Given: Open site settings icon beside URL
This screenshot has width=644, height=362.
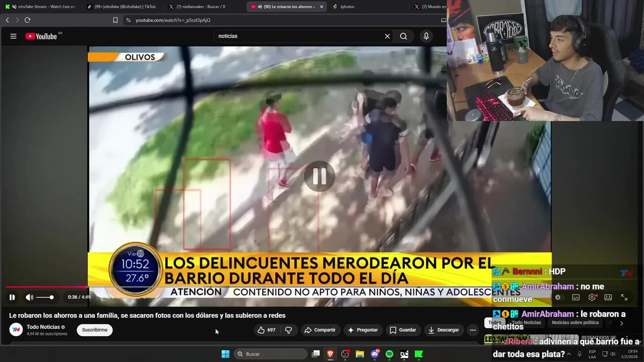Looking at the screenshot, I should (x=128, y=20).
